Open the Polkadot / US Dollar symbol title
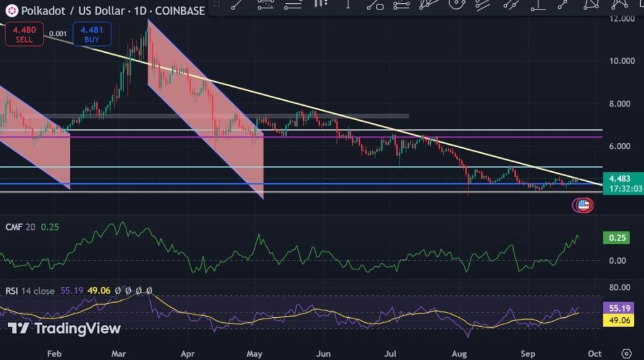644x360 pixels. pos(113,11)
